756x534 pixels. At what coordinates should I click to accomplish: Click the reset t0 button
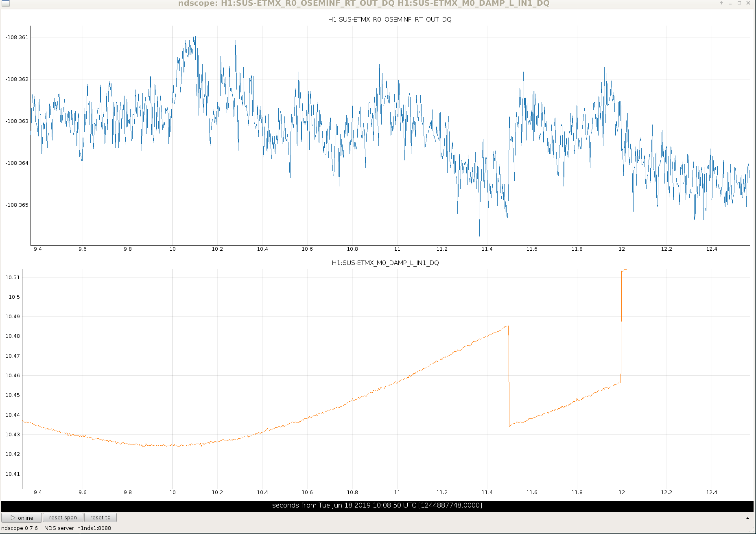tap(101, 518)
